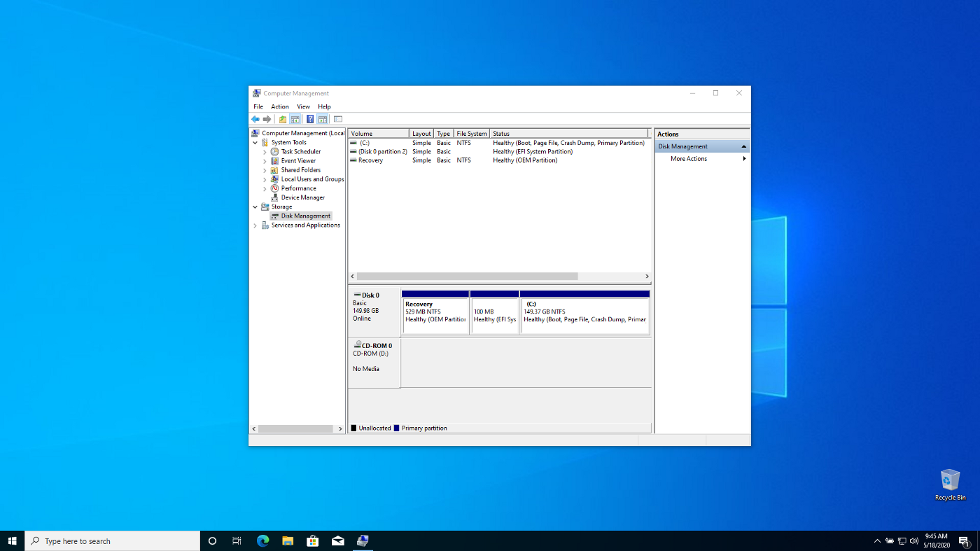Select Performance in the console tree
Viewport: 980px width, 551px height.
coord(298,188)
